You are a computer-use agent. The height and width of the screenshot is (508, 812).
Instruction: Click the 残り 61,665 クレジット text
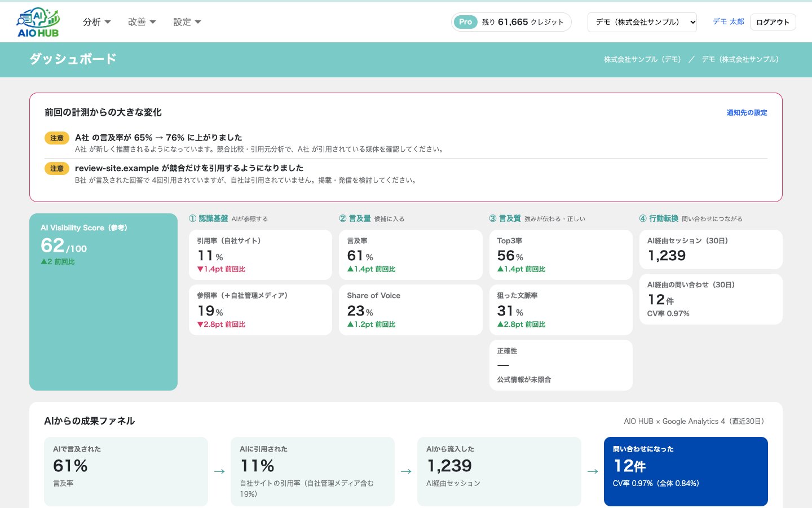523,22
